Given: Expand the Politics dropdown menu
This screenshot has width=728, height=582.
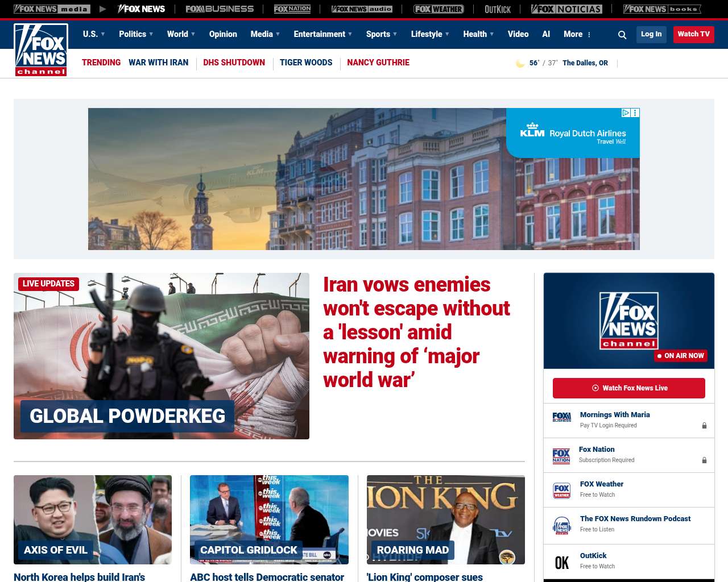Looking at the screenshot, I should coord(136,34).
